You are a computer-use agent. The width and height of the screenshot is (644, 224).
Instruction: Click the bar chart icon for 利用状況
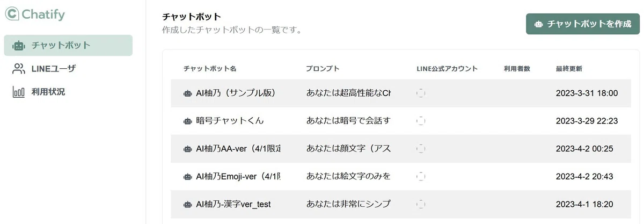19,92
